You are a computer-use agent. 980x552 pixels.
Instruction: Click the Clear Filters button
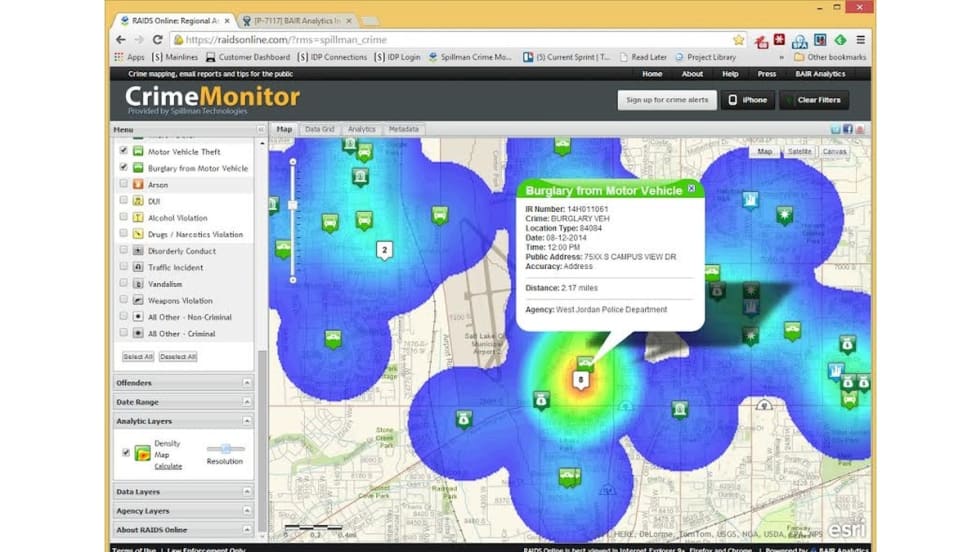click(x=816, y=100)
